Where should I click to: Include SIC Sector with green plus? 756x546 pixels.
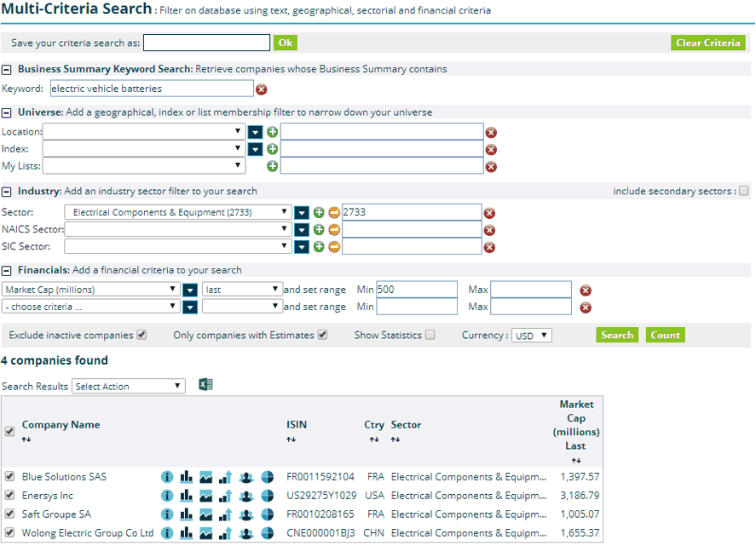coord(319,247)
